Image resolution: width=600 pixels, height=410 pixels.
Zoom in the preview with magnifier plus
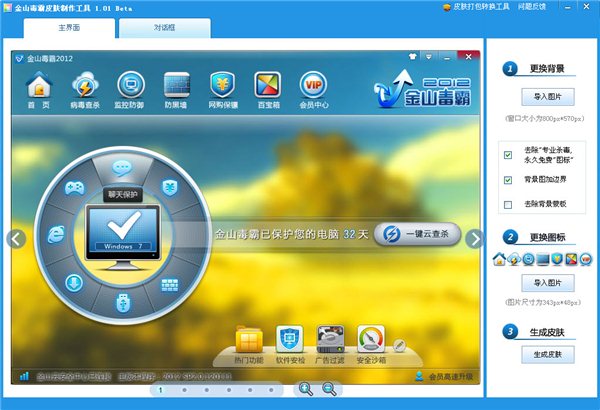[x=306, y=389]
